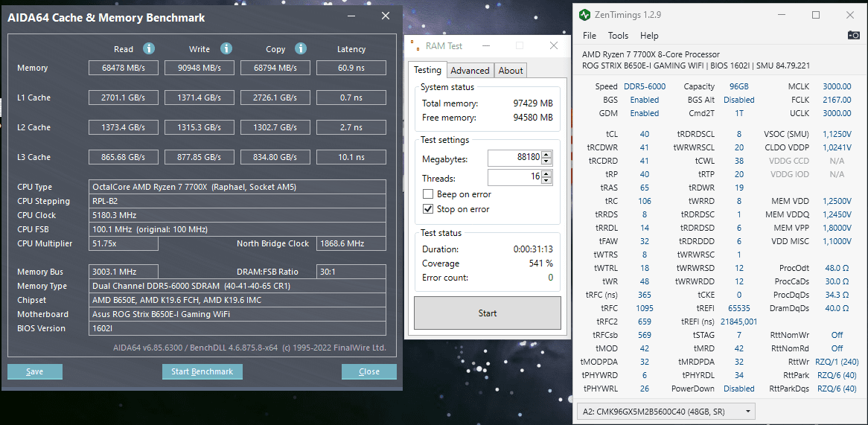Select the Memory Read value 68478 MB/s
This screenshot has height=425, width=868.
click(124, 68)
